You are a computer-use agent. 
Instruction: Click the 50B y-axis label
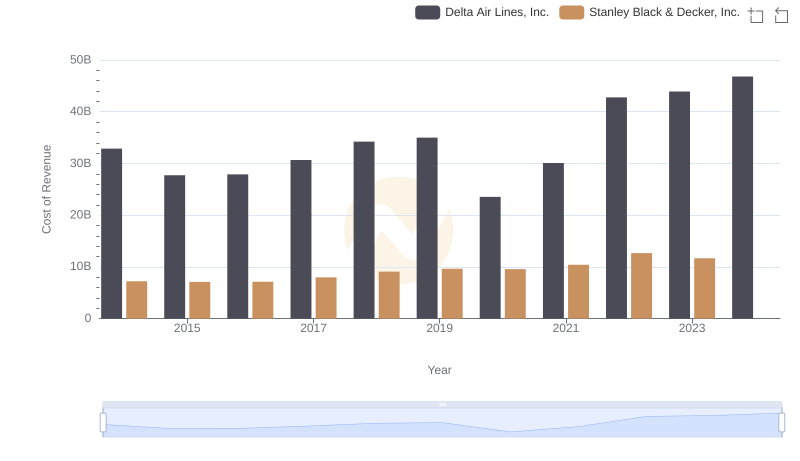pyautogui.click(x=81, y=60)
